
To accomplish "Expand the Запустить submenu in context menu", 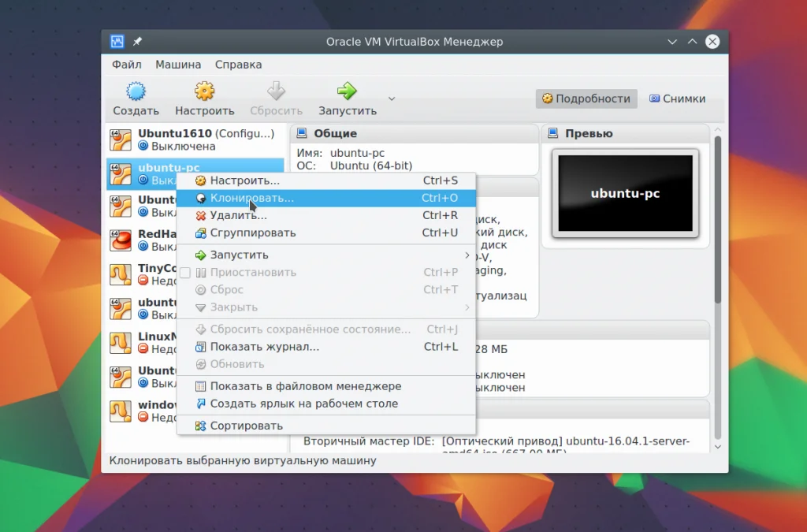I will pos(467,255).
